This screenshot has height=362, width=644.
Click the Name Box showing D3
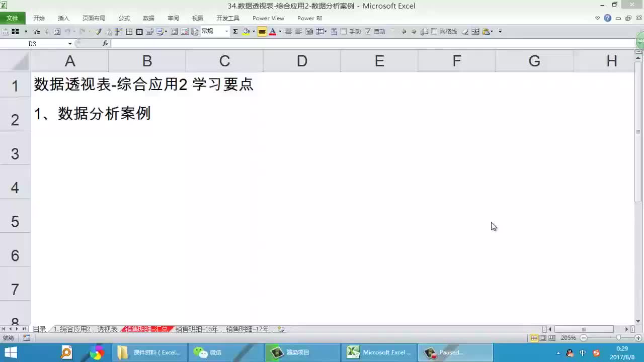(33, 44)
